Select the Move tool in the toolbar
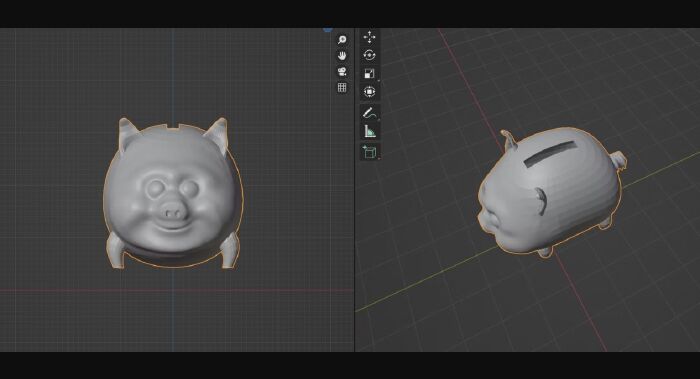700x379 pixels. coord(370,37)
